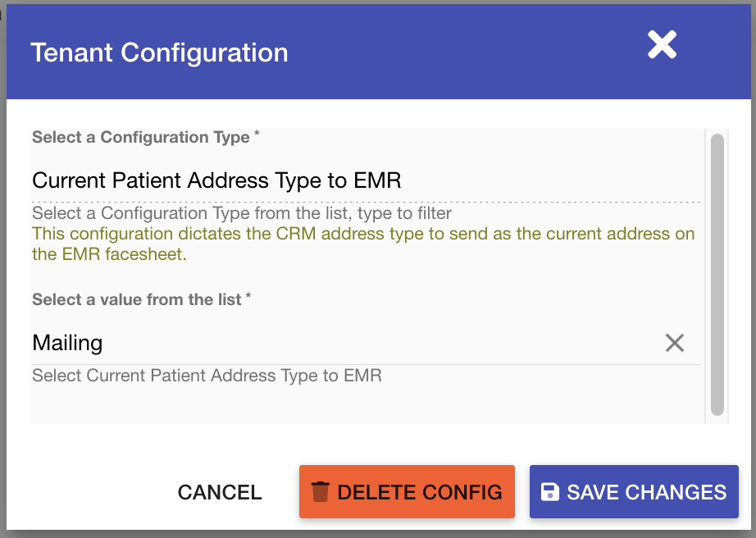Click the trash can icon
This screenshot has height=538, width=756.
(320, 492)
